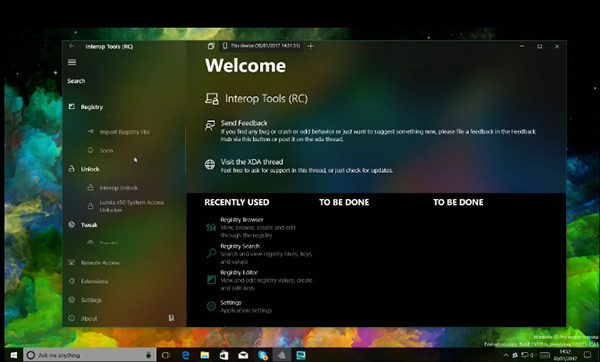600x362 pixels.
Task: Click the Recently Used Settings gear icon
Action: click(x=211, y=306)
